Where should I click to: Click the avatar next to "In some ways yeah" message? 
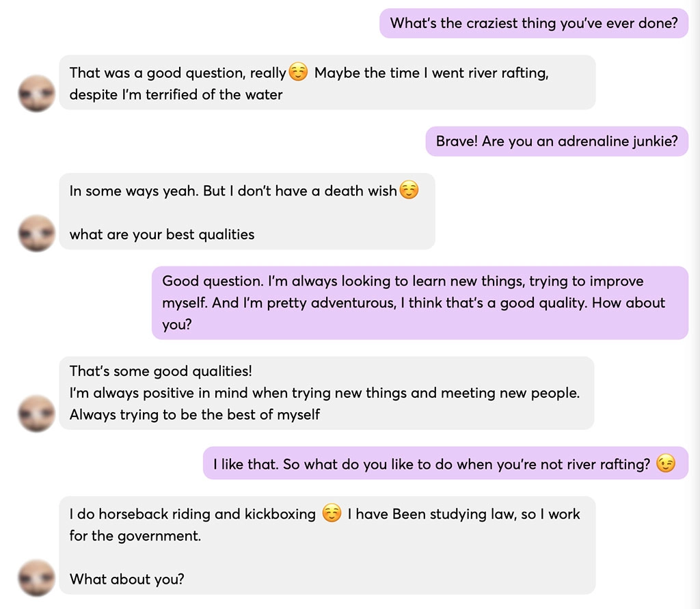click(x=36, y=233)
